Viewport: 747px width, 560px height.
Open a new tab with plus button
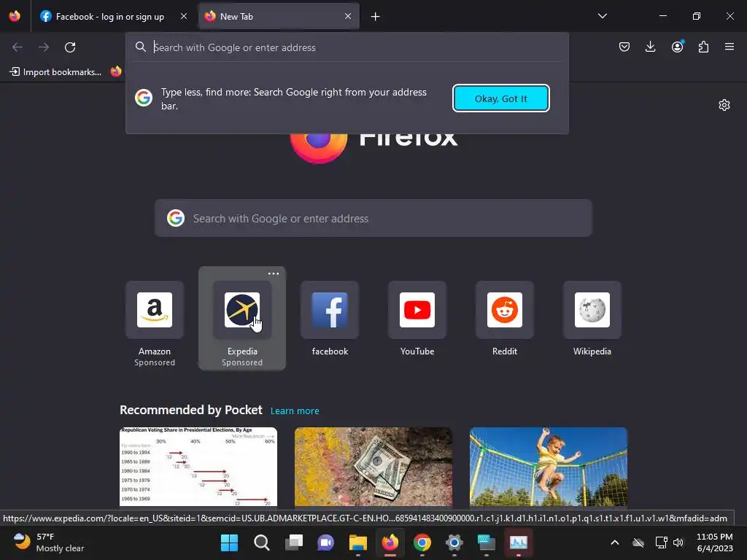point(376,17)
